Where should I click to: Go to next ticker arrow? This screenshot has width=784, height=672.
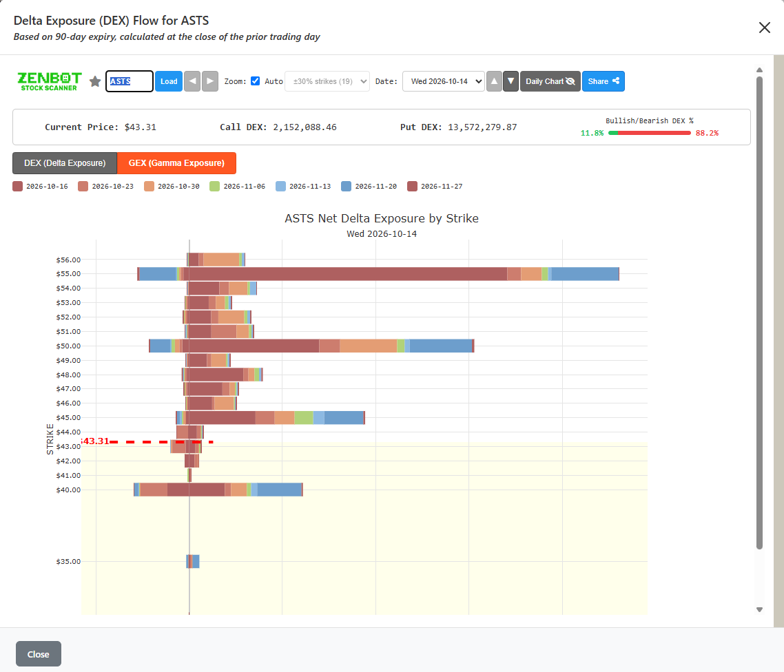tap(210, 81)
